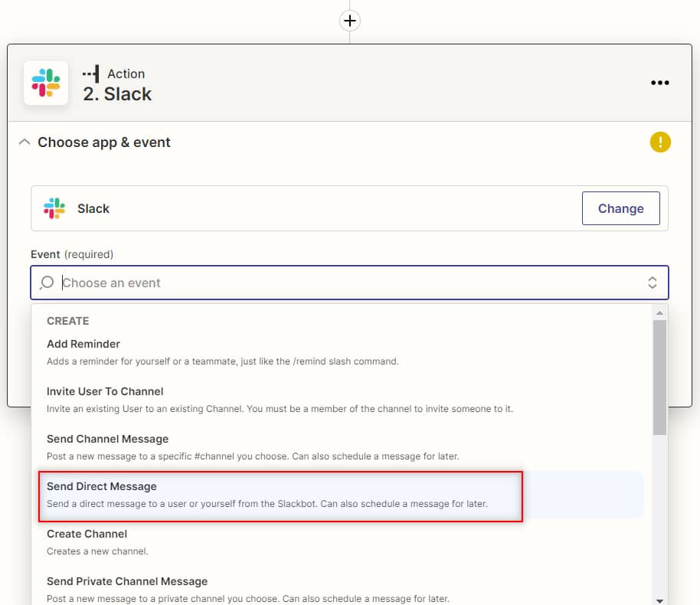Select the Create Channel event
The width and height of the screenshot is (700, 605).
pos(87,534)
